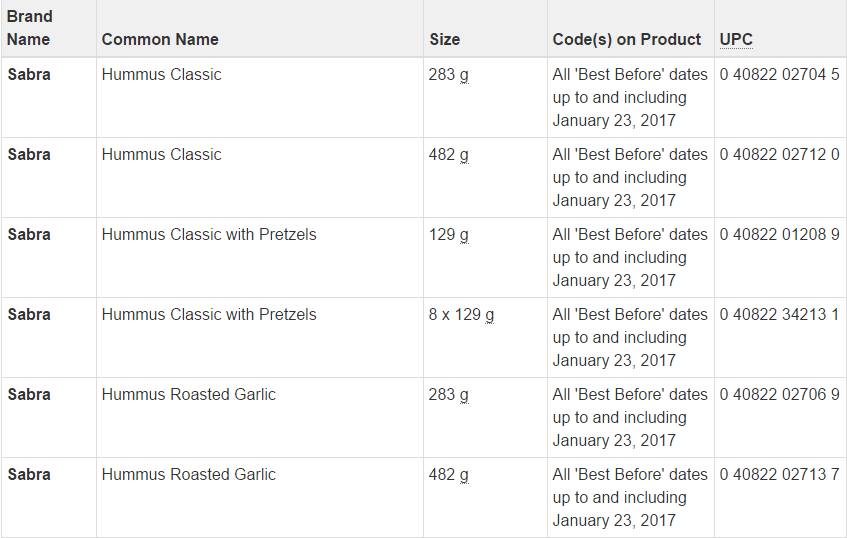847x538 pixels.
Task: Click Hummus Roasted Garlic in 482 g row
Action: 188,474
